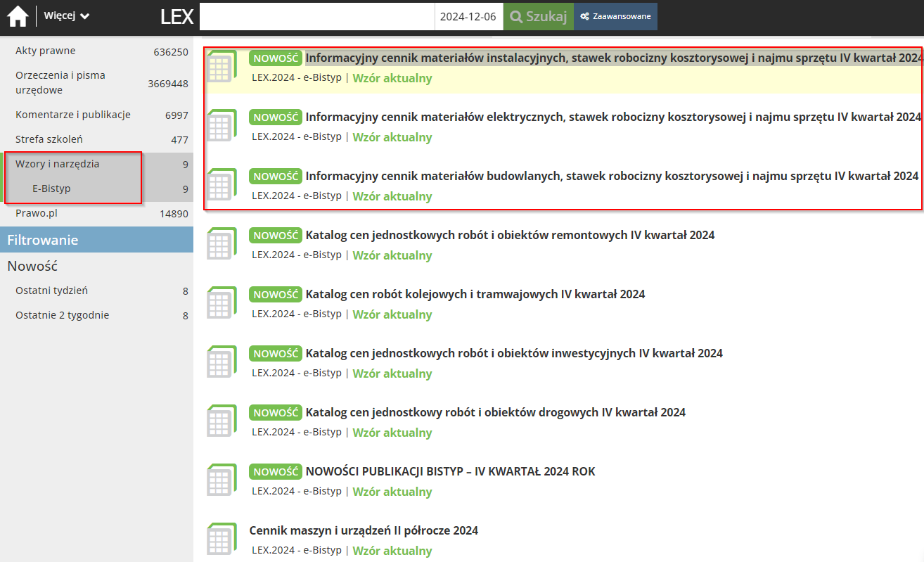Image resolution: width=924 pixels, height=562 pixels.
Task: Open Katalog cen robót kolejowych i tramwajowych
Action: click(x=475, y=294)
